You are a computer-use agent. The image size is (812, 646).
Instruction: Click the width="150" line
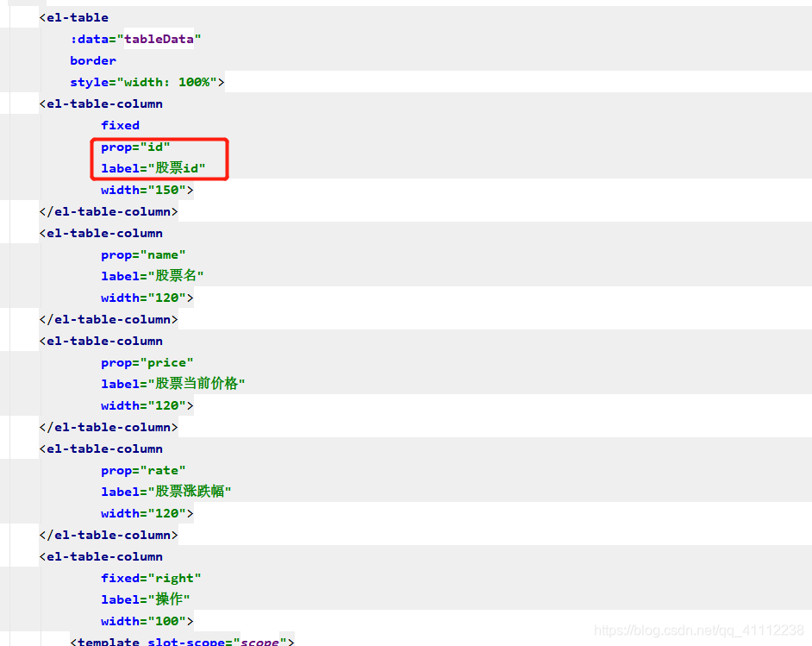coord(147,190)
